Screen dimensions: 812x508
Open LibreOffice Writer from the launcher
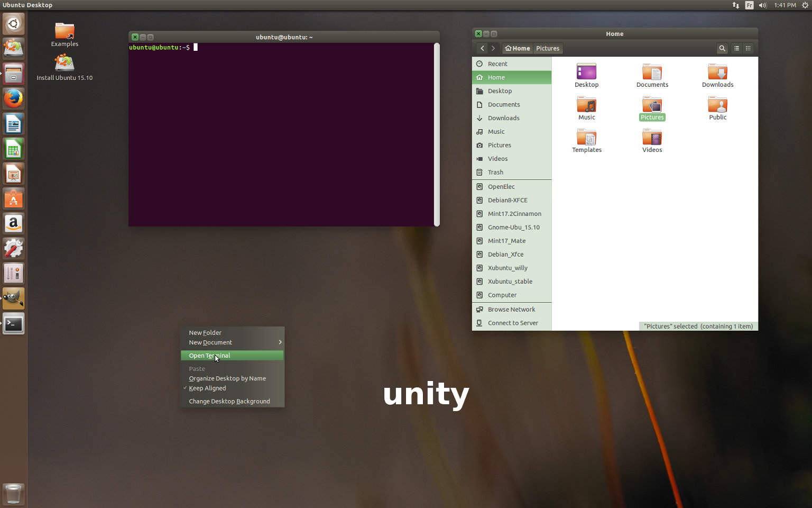[x=13, y=124]
